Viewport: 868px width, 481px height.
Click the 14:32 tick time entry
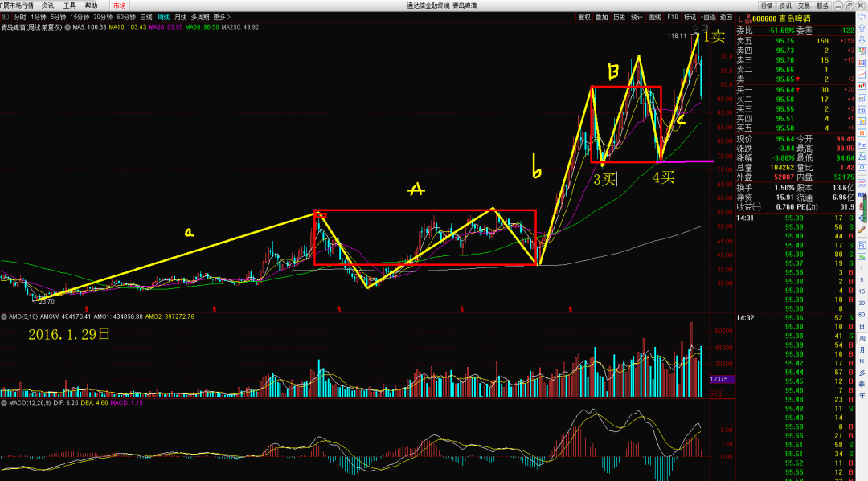[745, 318]
